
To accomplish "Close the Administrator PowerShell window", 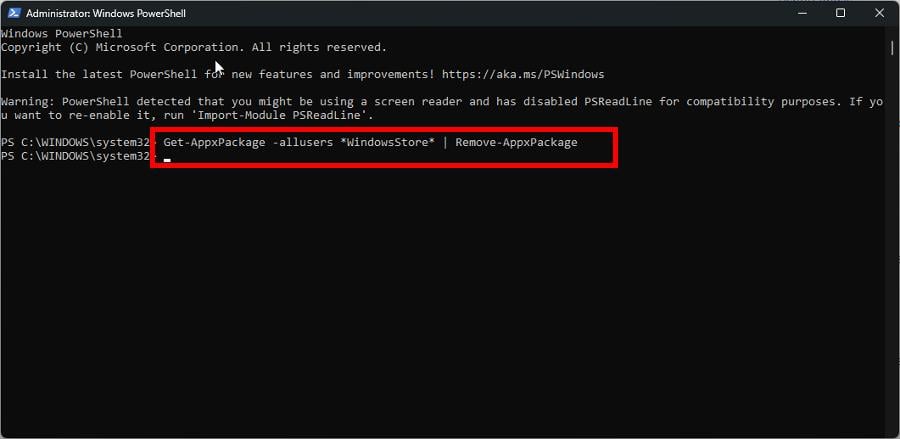I will coord(880,13).
